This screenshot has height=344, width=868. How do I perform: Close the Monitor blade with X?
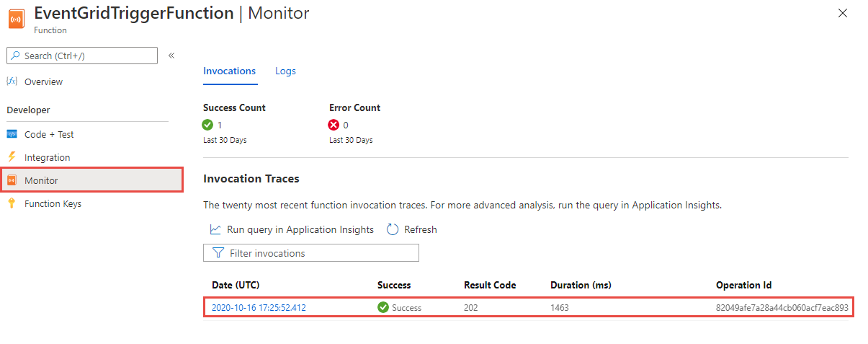click(843, 13)
